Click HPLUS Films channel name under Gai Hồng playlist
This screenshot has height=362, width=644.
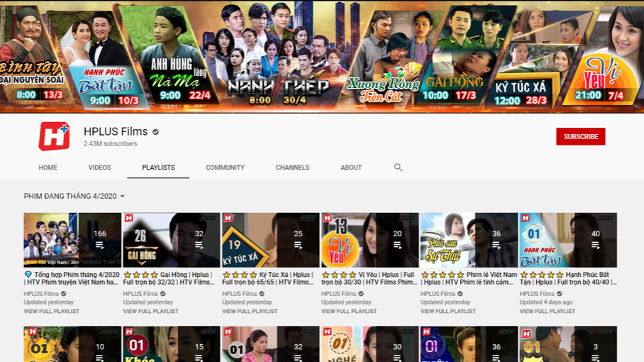(x=140, y=294)
